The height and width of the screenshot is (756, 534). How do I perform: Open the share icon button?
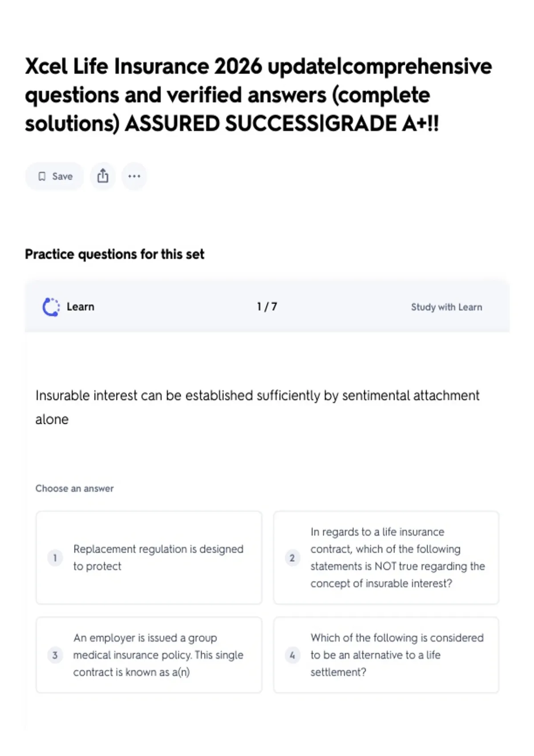click(103, 176)
